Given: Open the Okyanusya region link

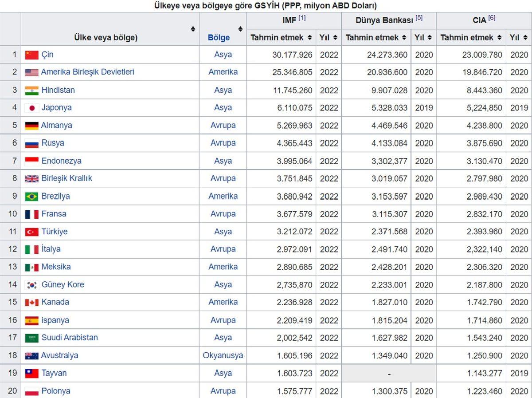Looking at the screenshot, I should tap(223, 356).
